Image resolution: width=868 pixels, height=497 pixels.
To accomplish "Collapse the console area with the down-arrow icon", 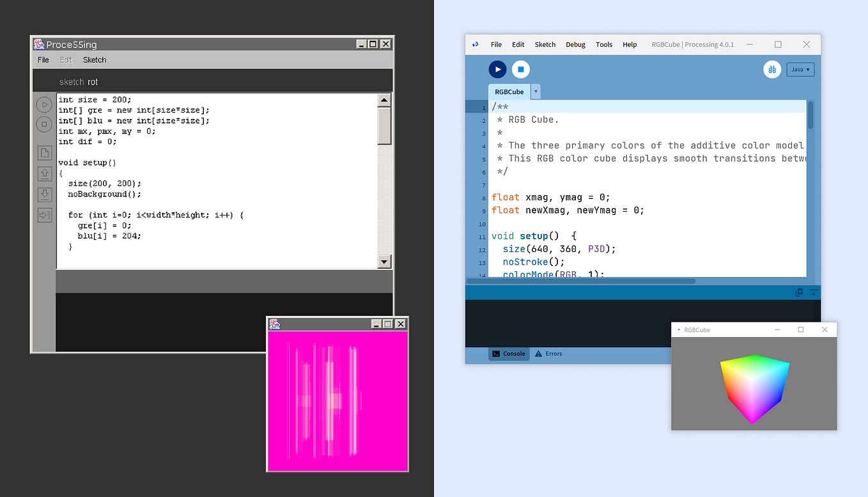I will 812,292.
